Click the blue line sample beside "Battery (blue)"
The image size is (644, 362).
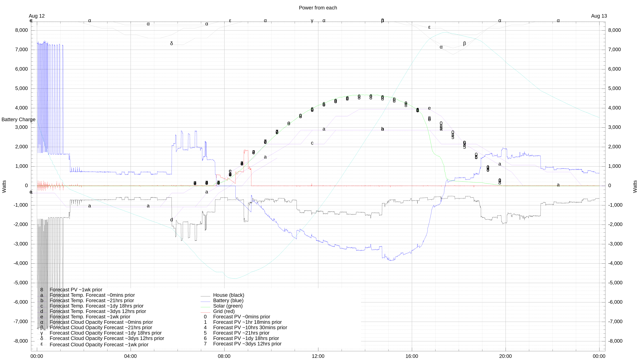205,302
